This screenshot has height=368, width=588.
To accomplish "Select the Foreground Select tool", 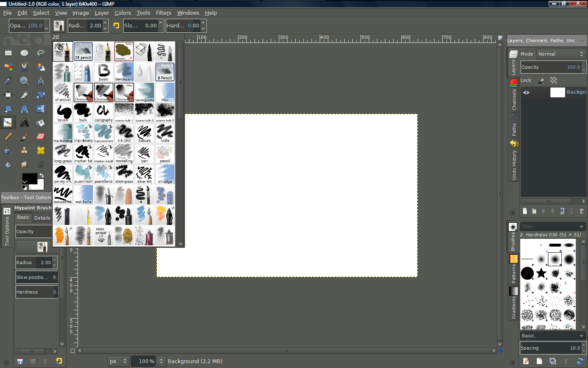I will click(41, 67).
